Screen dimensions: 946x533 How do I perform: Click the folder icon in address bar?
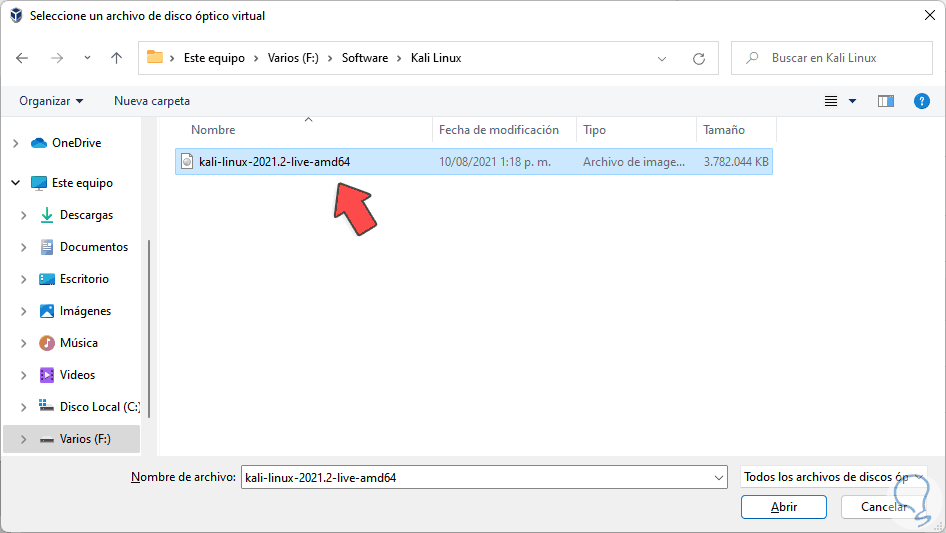pos(155,57)
